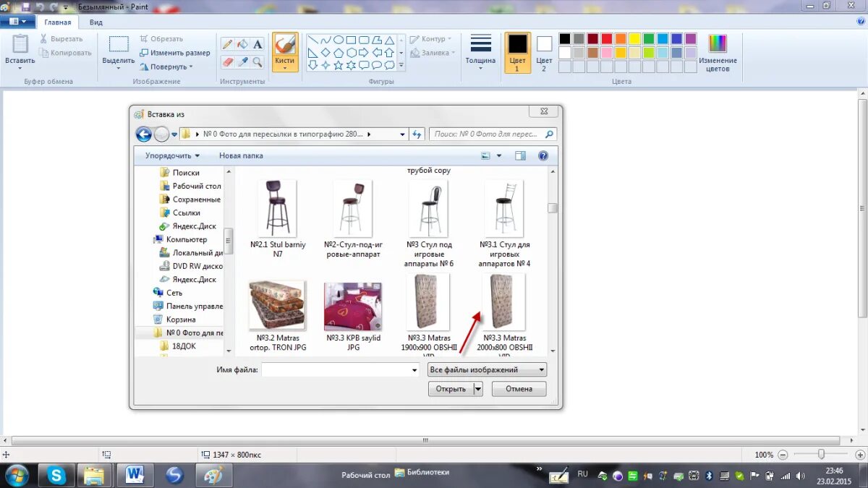This screenshot has width=868, height=488.
Task: Open the dialog Help question-mark icon
Action: [543, 155]
